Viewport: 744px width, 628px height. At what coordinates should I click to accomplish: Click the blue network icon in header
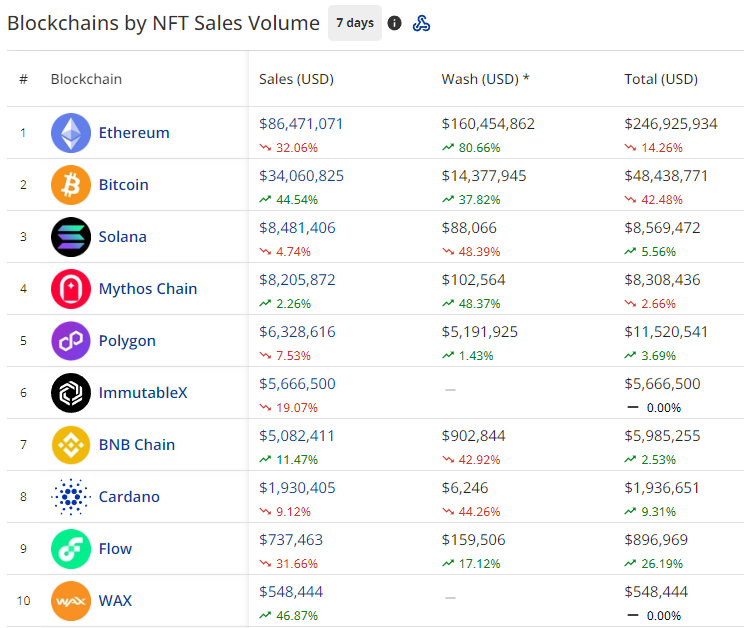(422, 23)
